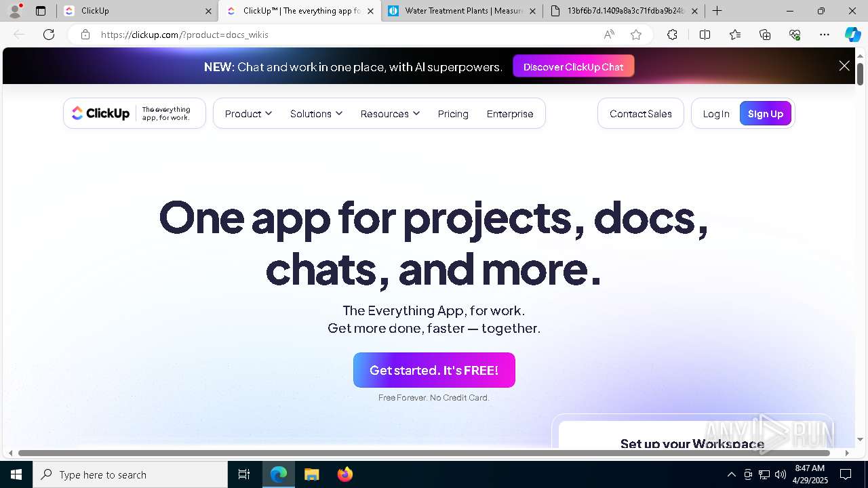The width and height of the screenshot is (868, 488).
Task: Open the network tray icon
Action: [x=764, y=474]
